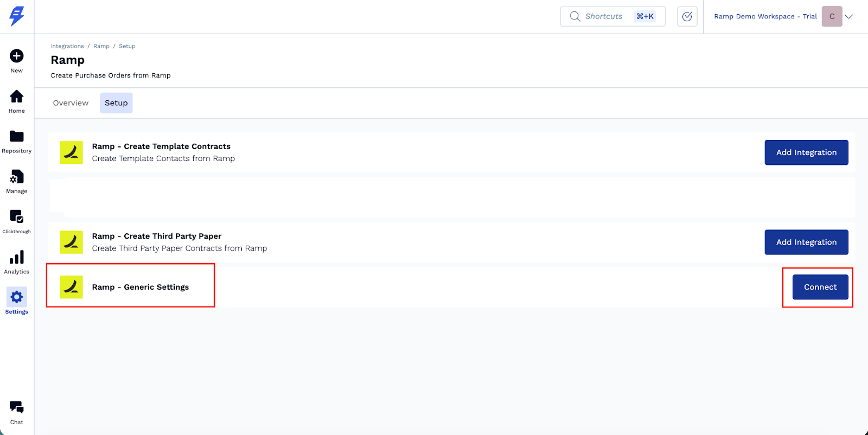
Task: Click the Setup breadcrumb item
Action: [x=127, y=46]
